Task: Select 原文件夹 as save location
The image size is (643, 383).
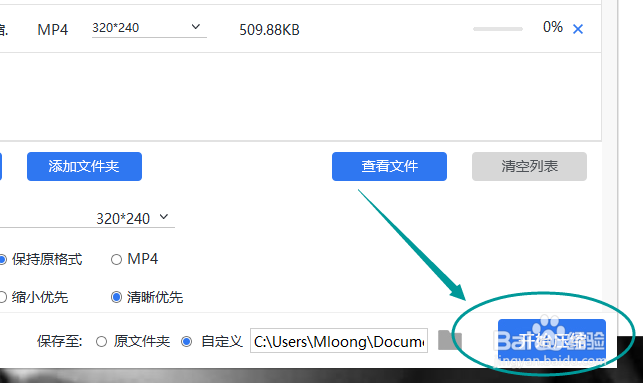Action: 101,341
